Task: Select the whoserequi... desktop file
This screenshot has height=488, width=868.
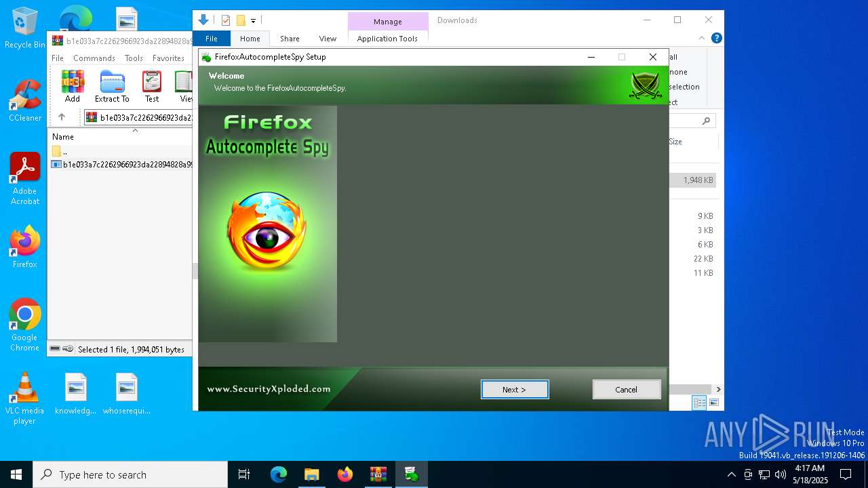Action: (x=127, y=394)
